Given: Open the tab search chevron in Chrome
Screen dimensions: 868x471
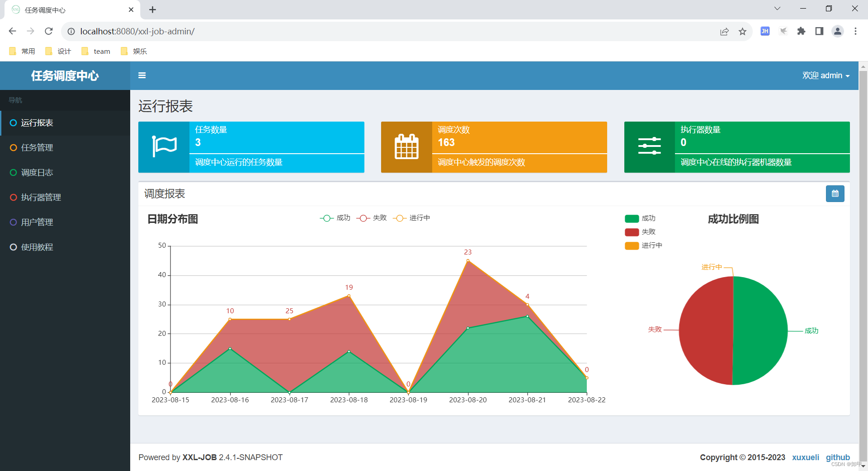Looking at the screenshot, I should pyautogui.click(x=777, y=9).
